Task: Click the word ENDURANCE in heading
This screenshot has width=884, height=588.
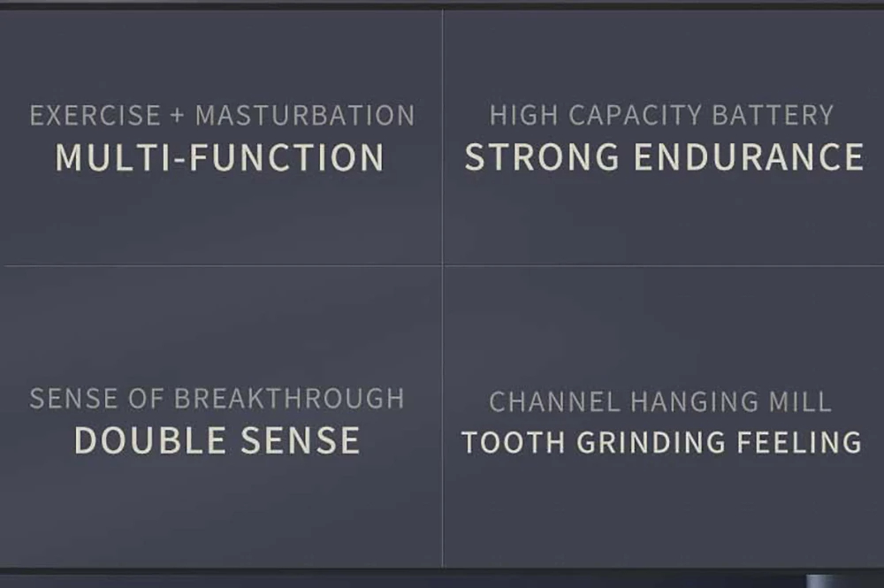Action: pos(749,157)
